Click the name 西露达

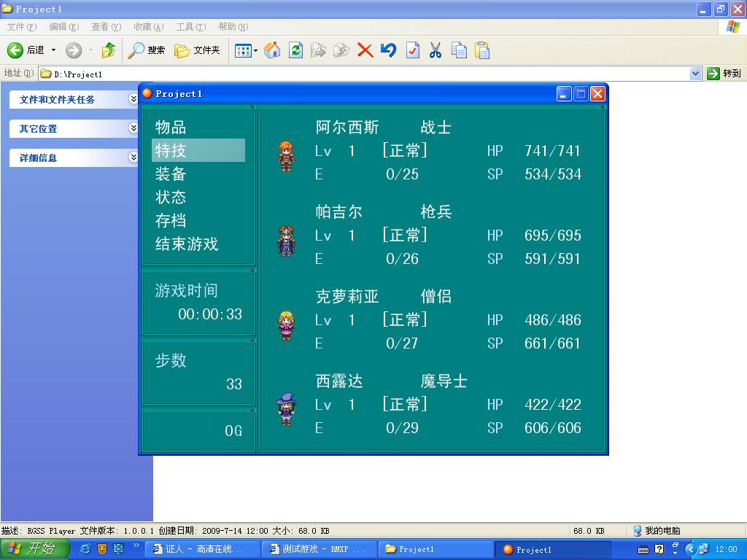[339, 381]
